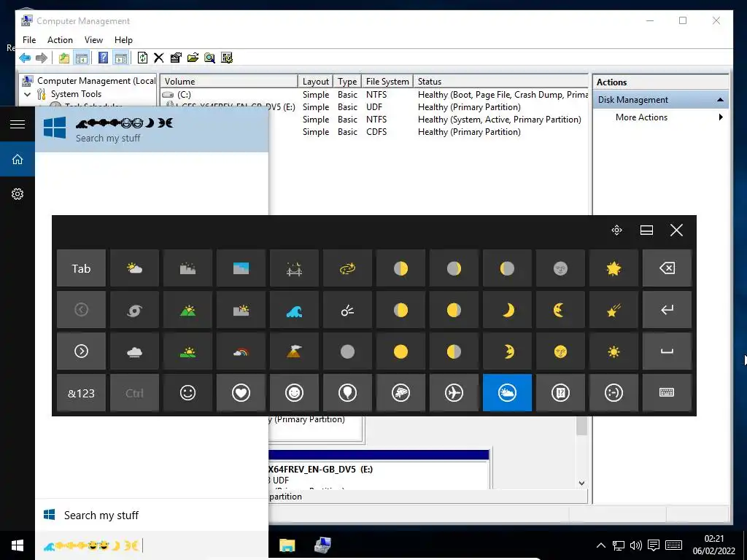Insert the volcano emoji
This screenshot has height=560, width=747.
pos(294,351)
